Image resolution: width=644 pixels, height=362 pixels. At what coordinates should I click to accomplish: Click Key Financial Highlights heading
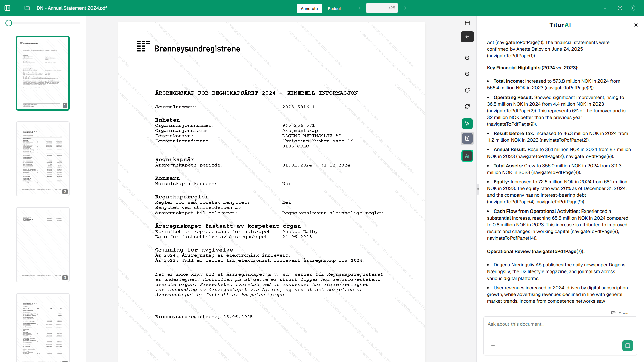tap(533, 68)
